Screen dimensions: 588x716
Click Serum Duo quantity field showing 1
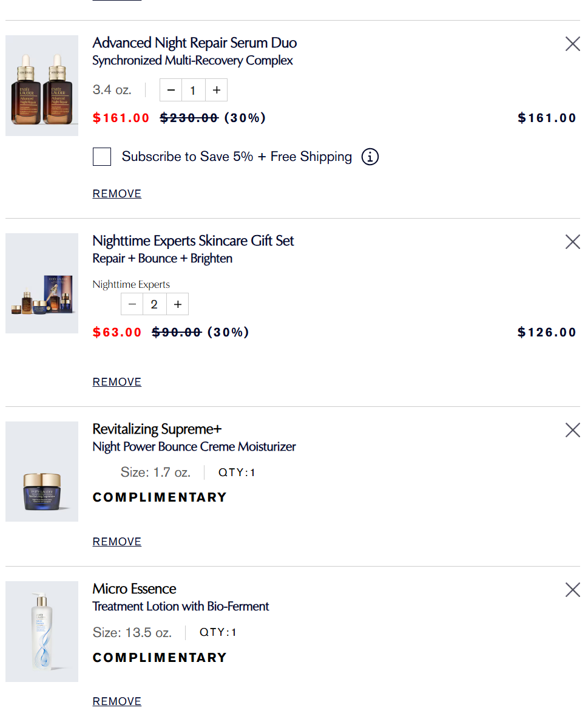(x=193, y=90)
